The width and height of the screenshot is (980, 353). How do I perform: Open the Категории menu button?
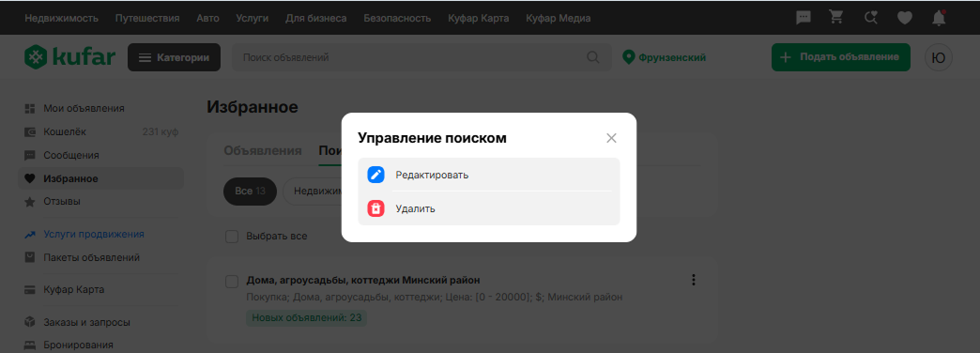(174, 57)
